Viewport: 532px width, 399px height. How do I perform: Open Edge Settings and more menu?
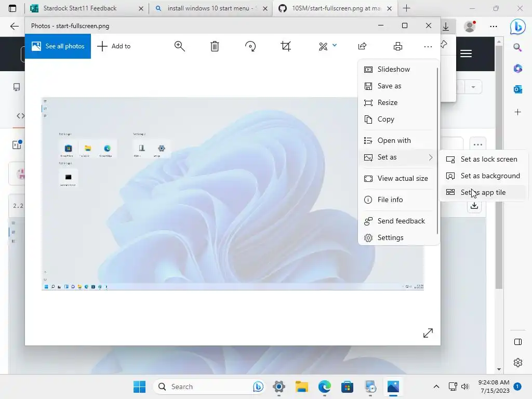494,26
